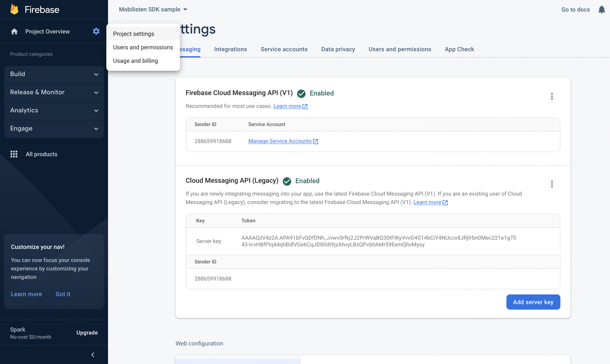Expand the Release & Monitor category
The width and height of the screenshot is (610, 364).
[x=54, y=92]
